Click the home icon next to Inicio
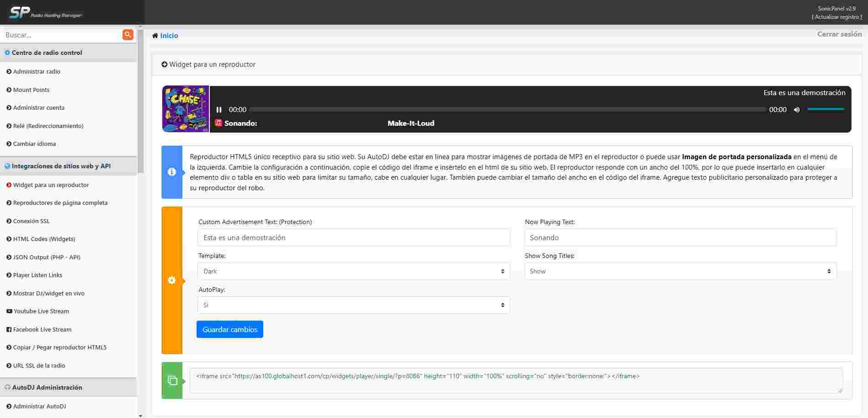The height and width of the screenshot is (418, 868). coord(156,35)
